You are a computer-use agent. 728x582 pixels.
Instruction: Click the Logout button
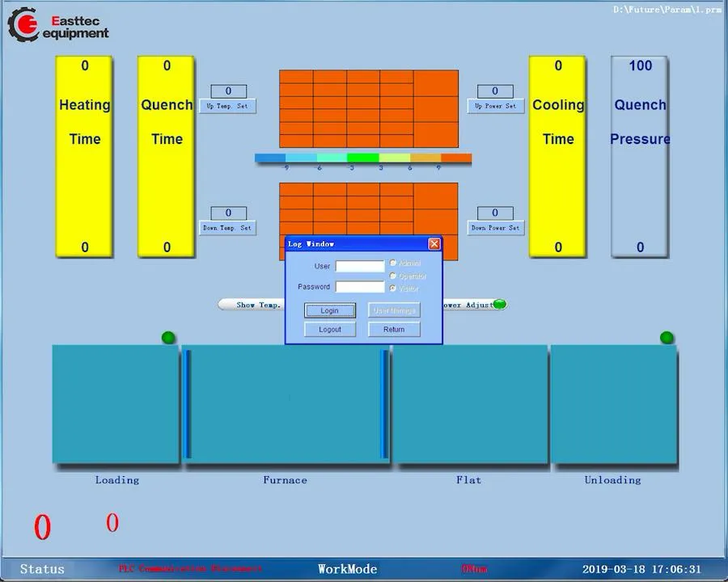(x=330, y=330)
